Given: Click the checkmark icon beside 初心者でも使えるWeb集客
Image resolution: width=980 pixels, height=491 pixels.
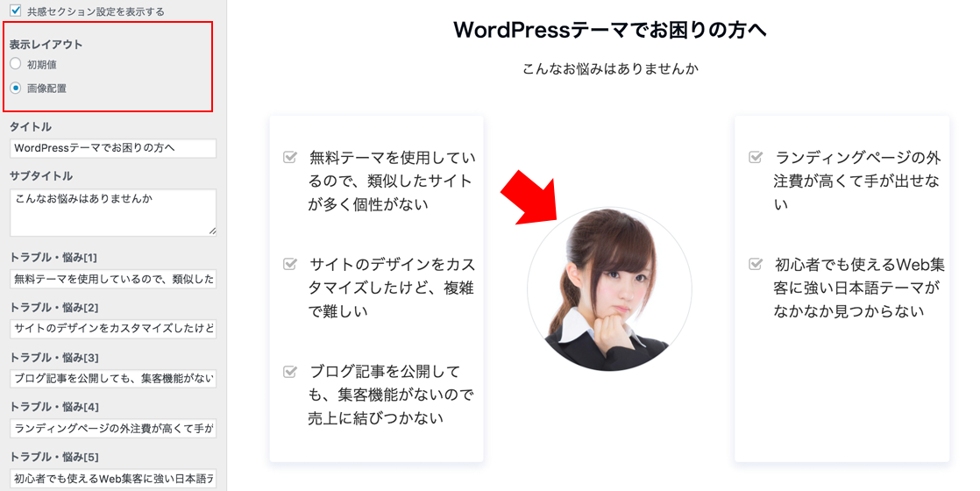Looking at the screenshot, I should point(756,264).
